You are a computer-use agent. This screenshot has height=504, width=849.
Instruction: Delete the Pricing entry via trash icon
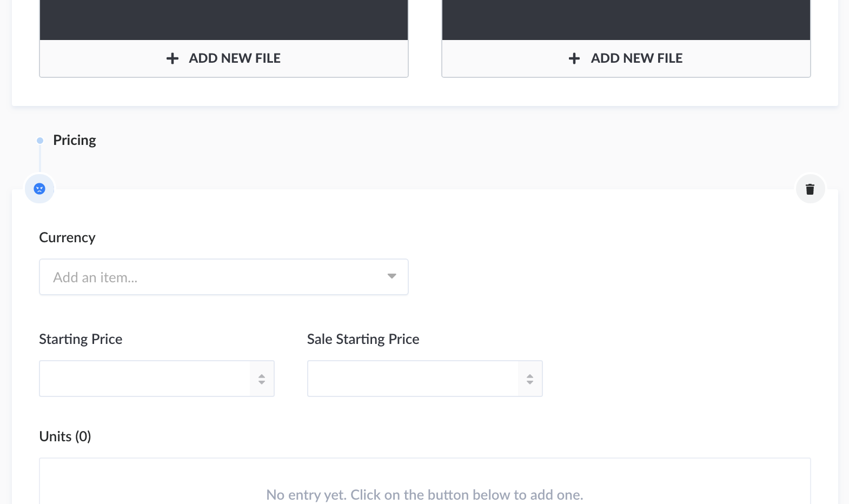pos(810,189)
